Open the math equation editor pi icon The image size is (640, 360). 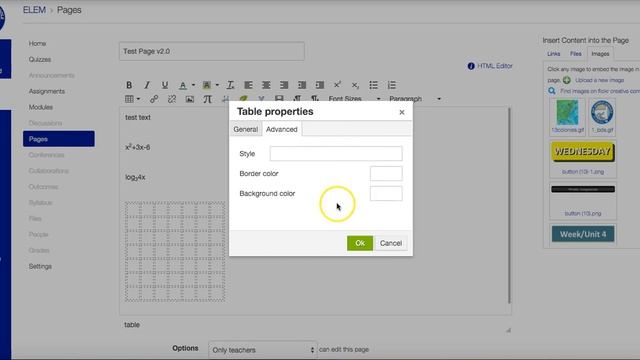tap(207, 99)
